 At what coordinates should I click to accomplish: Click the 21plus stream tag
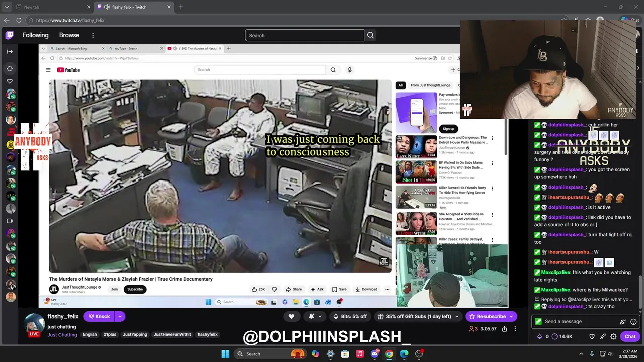110,335
